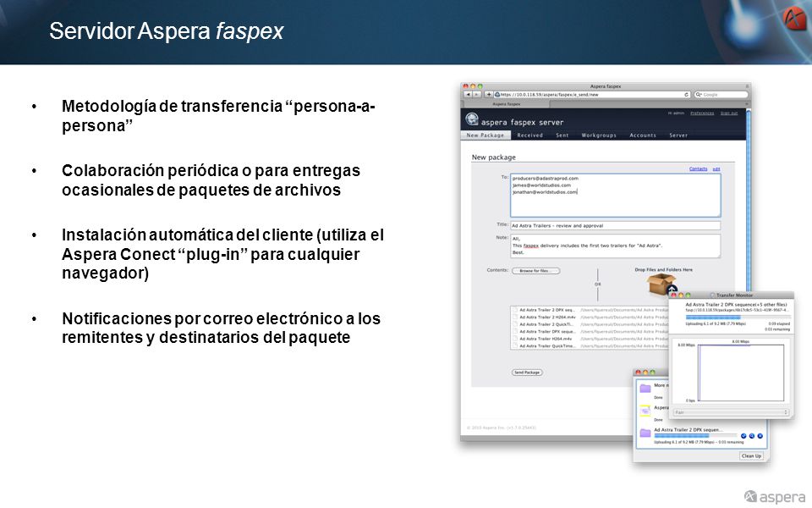Image resolution: width=812 pixels, height=508 pixels.
Task: Open the Sent tab
Action: click(562, 135)
